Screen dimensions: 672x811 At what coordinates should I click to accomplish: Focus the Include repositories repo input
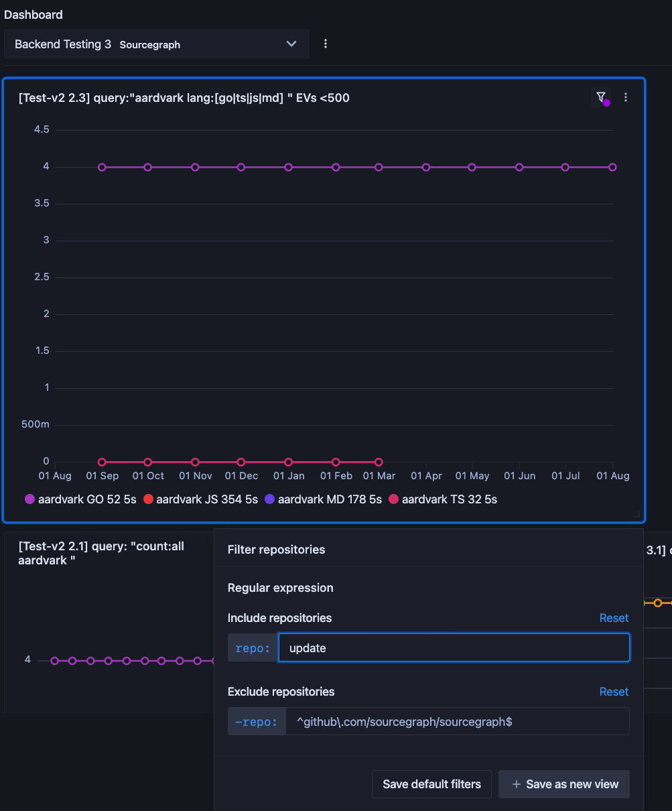454,648
